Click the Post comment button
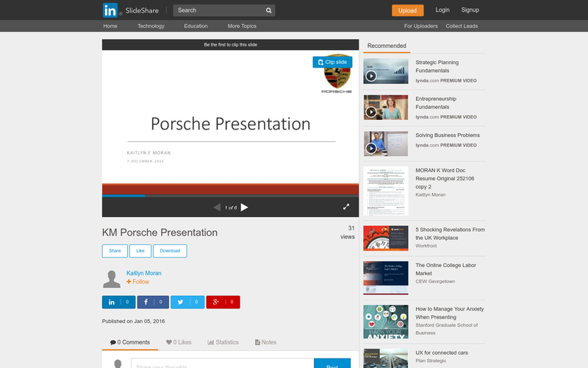588x368 pixels. coord(332,364)
